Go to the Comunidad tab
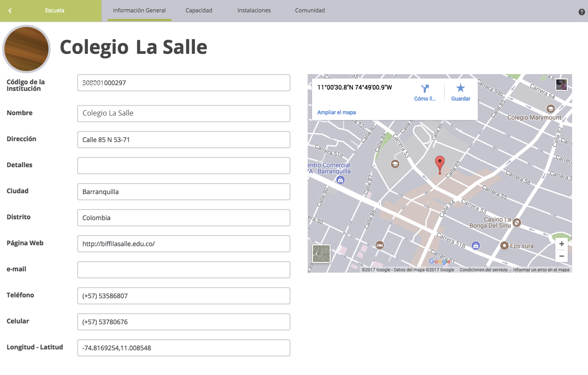Viewport: 588px width, 375px height. tap(310, 11)
